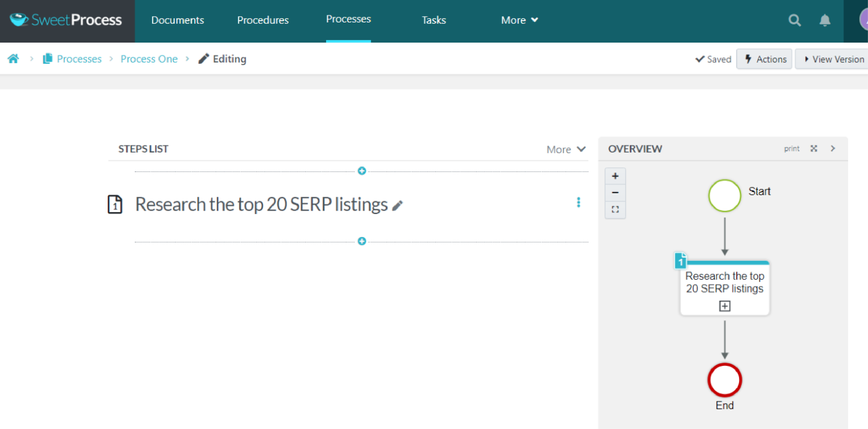This screenshot has height=429, width=868.
Task: Edit step title with pencil icon
Action: [398, 206]
